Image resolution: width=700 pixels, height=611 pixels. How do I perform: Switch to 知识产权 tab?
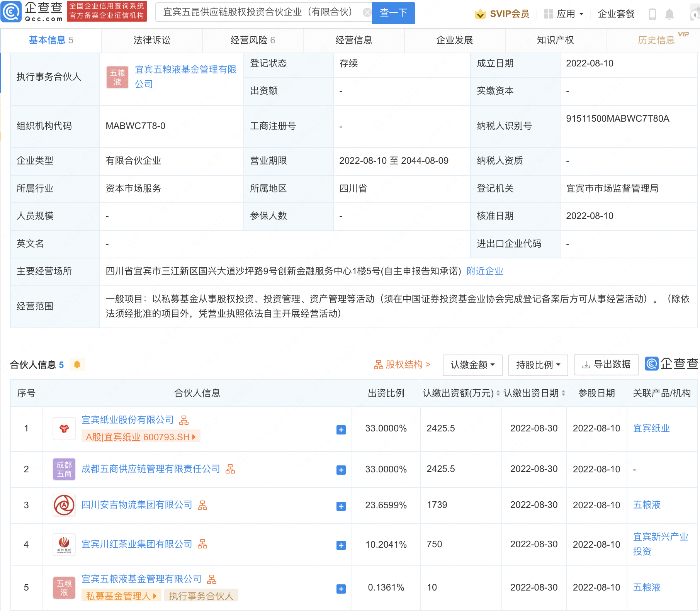click(556, 40)
